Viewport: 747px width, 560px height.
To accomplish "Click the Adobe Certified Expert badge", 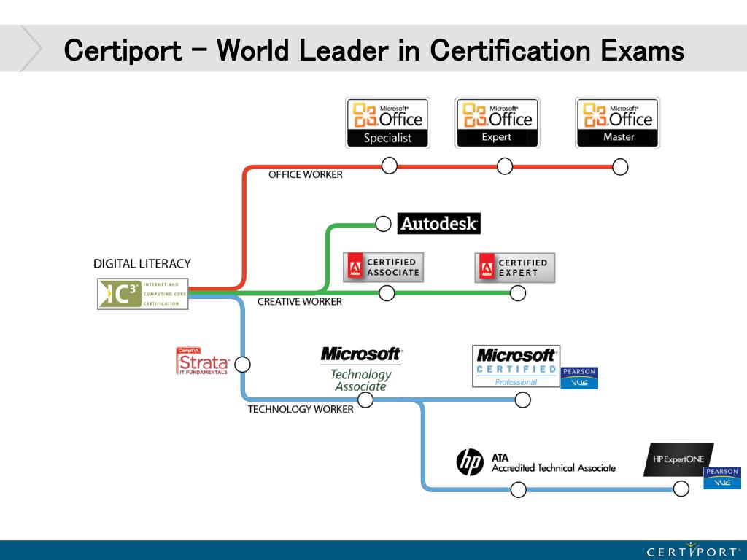I will click(514, 268).
